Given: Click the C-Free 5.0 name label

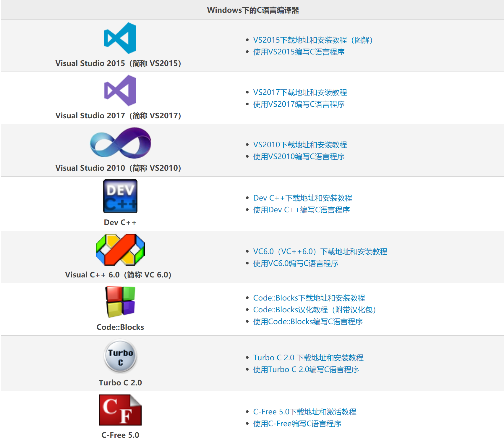Looking at the screenshot, I should [x=120, y=435].
